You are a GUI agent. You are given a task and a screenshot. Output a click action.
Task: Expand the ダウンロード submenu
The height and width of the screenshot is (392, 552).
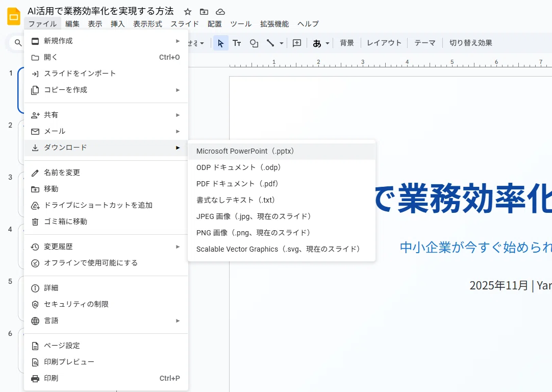point(106,148)
